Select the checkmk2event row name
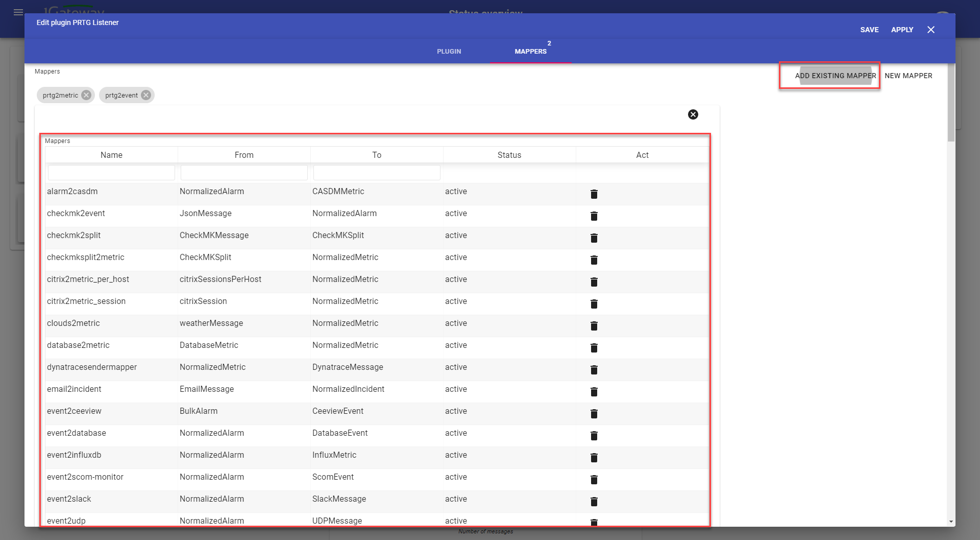 coord(76,213)
